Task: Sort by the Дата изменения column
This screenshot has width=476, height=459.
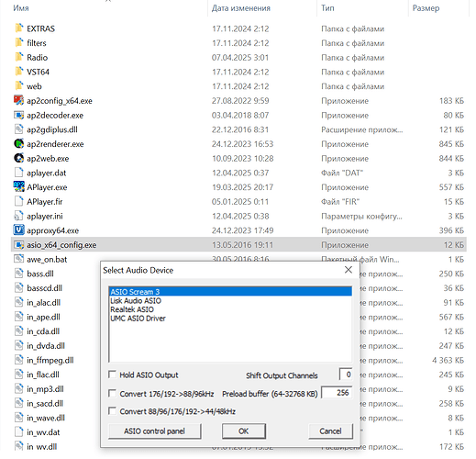Action: tap(241, 8)
